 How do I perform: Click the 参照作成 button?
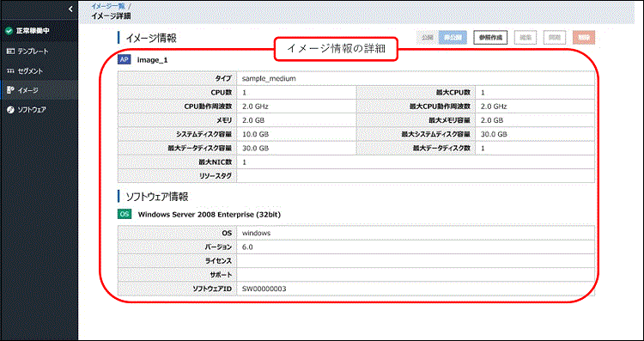pyautogui.click(x=490, y=38)
